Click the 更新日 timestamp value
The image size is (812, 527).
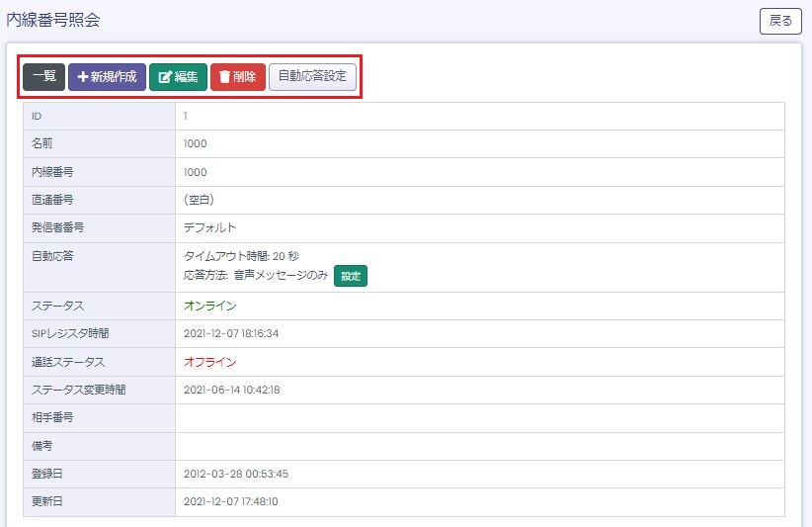click(231, 501)
